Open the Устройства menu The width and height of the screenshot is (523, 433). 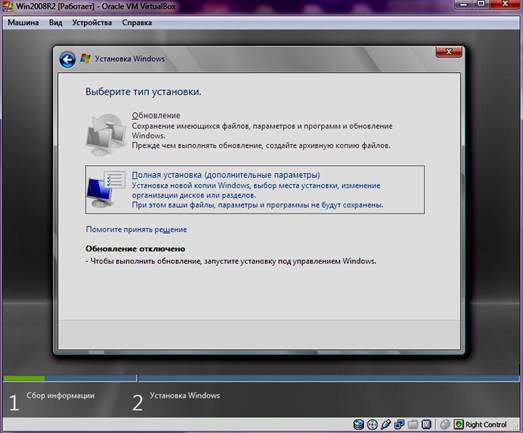pyautogui.click(x=92, y=23)
